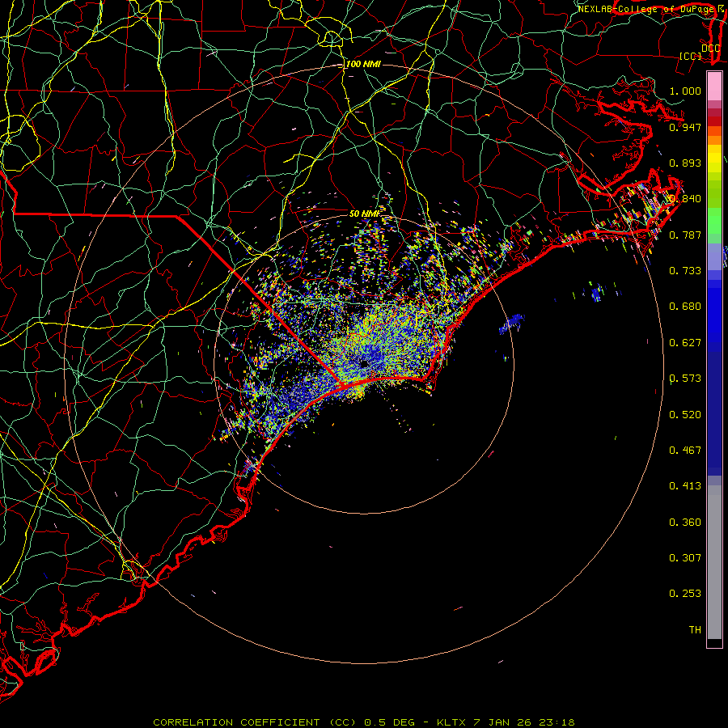Click the red segment of color bar
This screenshot has width=728, height=728.
[714, 121]
